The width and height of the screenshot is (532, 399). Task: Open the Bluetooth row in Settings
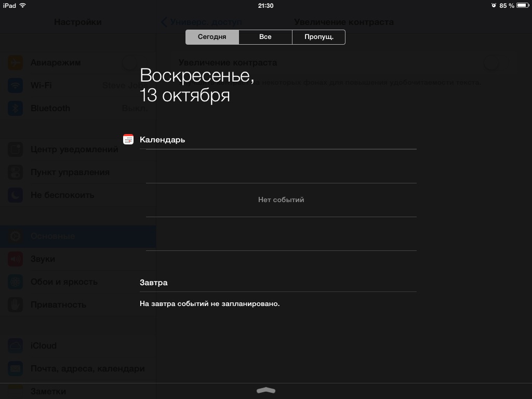click(x=78, y=109)
